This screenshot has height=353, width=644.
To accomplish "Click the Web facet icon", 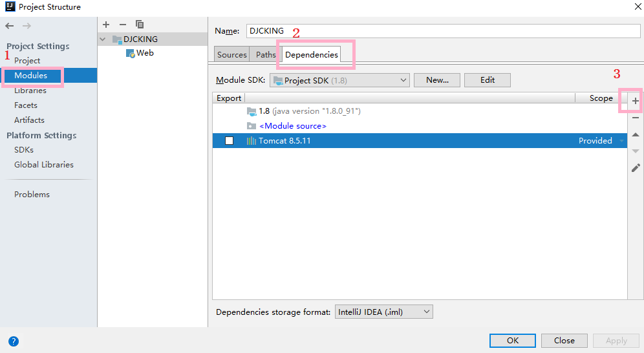I will (130, 54).
